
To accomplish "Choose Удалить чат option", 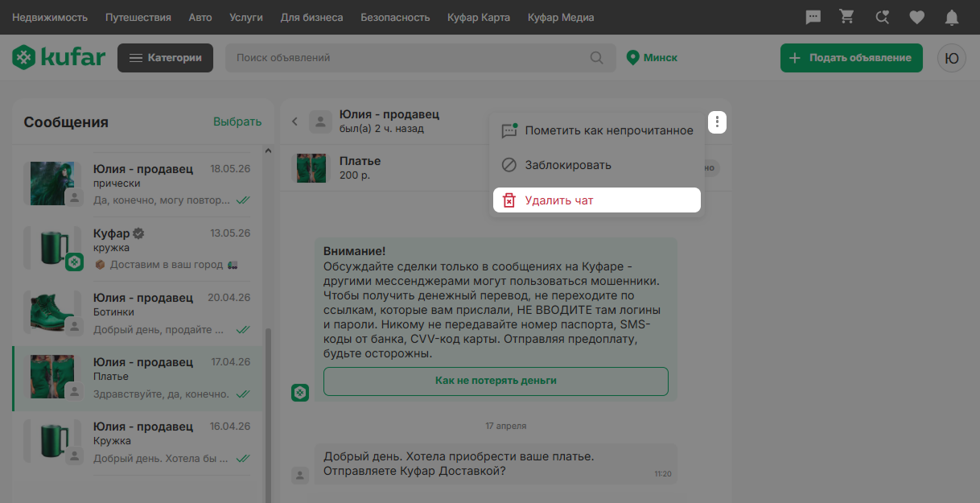I will (597, 200).
